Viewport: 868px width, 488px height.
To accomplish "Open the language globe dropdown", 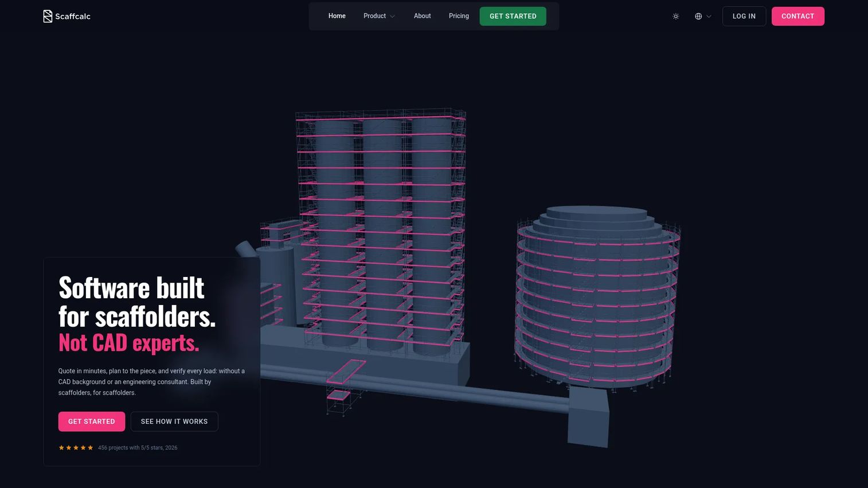I will click(x=703, y=16).
